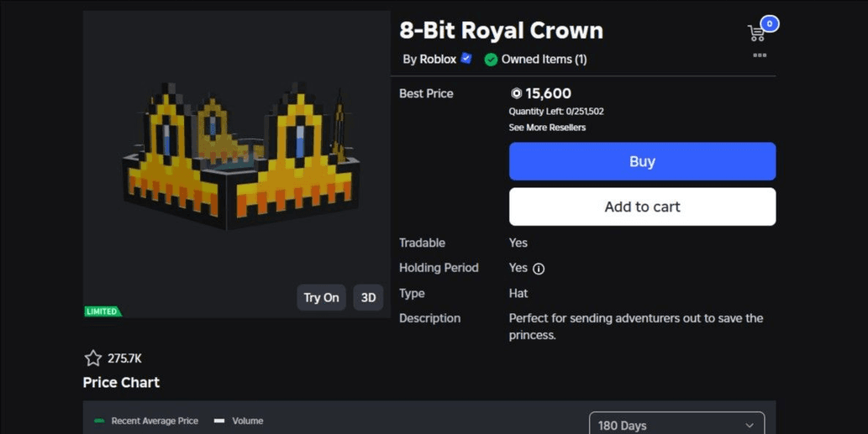This screenshot has height=434, width=868.
Task: Toggle the Volume legend series
Action: click(239, 421)
